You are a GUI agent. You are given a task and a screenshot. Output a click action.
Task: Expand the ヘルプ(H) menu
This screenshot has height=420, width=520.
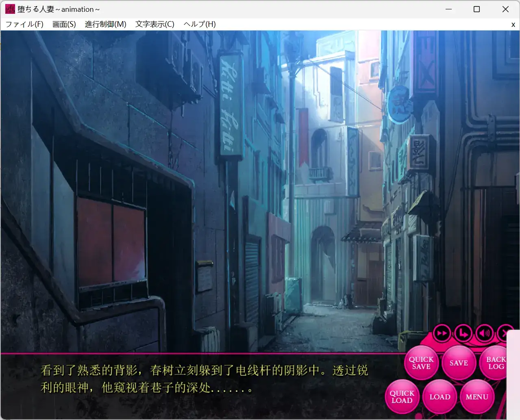[x=200, y=24]
